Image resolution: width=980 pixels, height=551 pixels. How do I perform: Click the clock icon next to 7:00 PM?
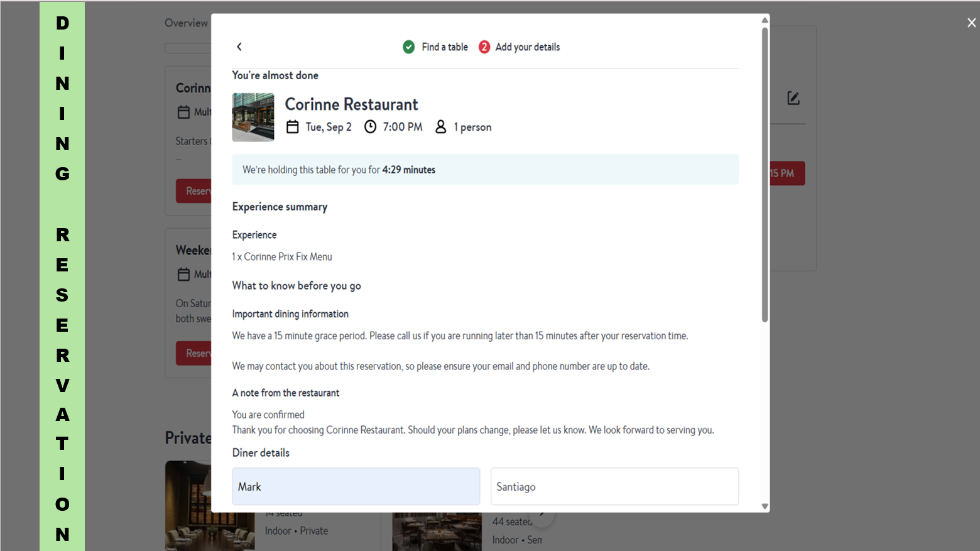(x=371, y=127)
